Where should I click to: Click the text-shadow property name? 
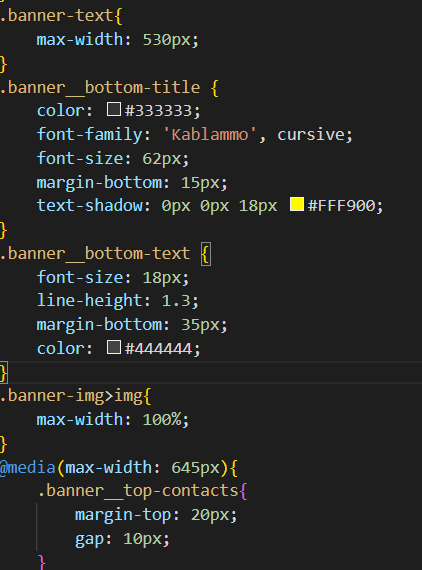coord(89,205)
